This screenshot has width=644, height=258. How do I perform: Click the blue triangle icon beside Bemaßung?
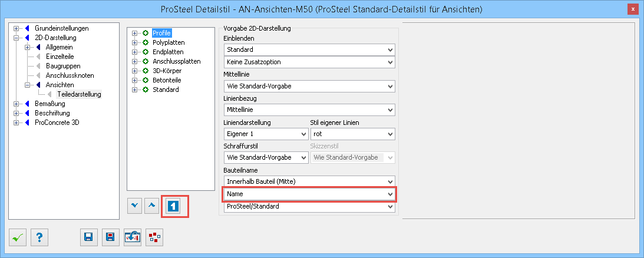pos(27,104)
